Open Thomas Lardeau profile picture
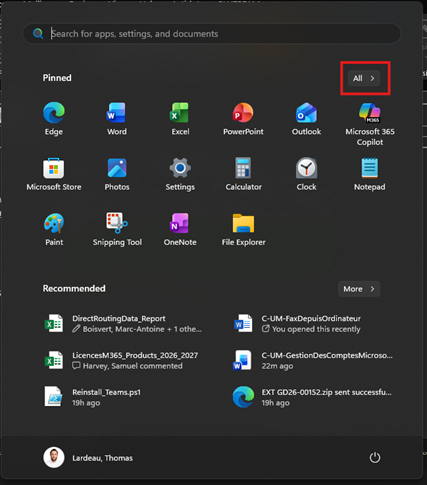Screen dimensions: 427x485 (54, 458)
